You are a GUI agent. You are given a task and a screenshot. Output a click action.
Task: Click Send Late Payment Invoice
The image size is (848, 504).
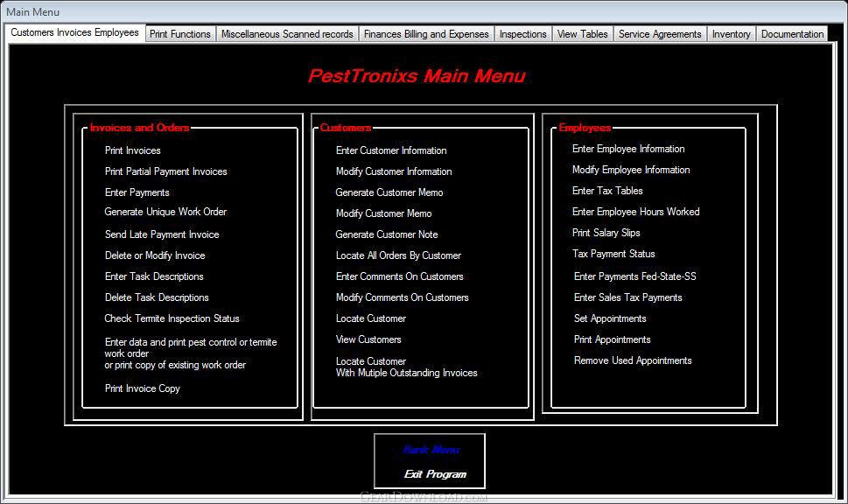click(x=162, y=234)
